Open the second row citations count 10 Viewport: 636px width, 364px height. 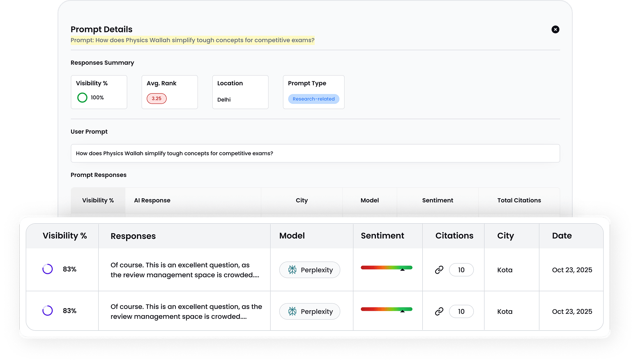[461, 311]
